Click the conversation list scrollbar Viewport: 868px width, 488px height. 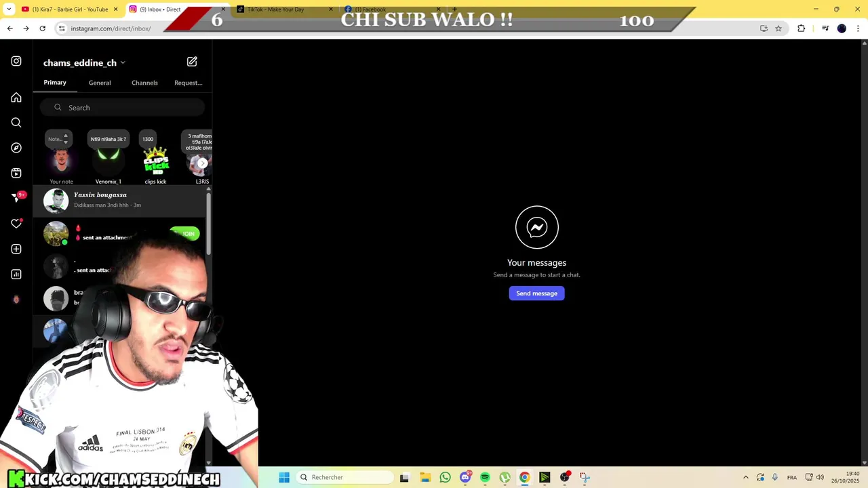coord(209,224)
